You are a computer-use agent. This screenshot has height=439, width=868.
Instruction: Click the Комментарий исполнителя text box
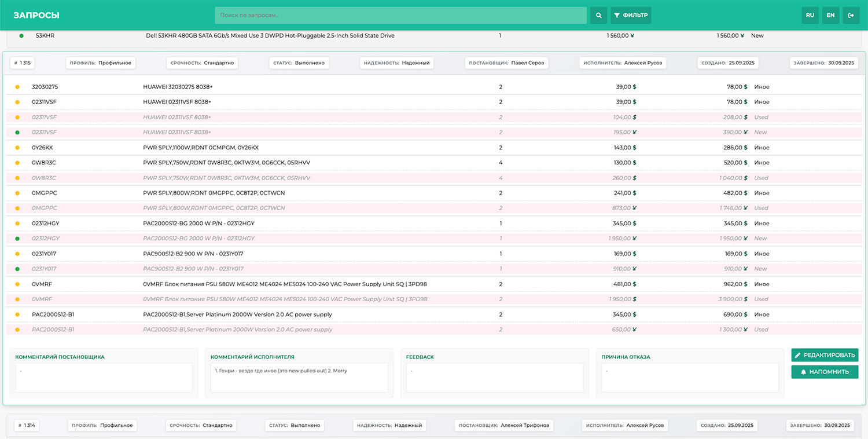point(299,377)
